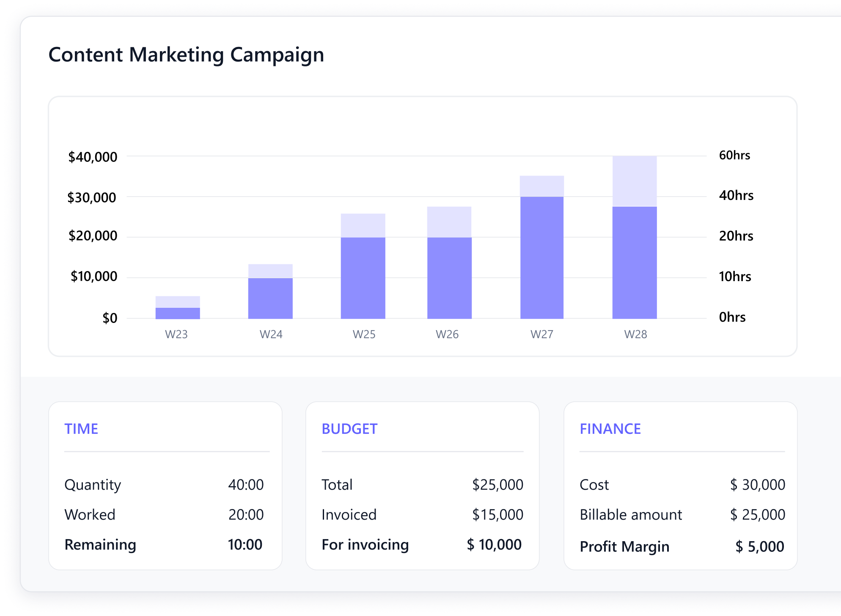Click the Cost $ 30,000 value
Viewport: 841px width, 616px height.
coord(757,485)
